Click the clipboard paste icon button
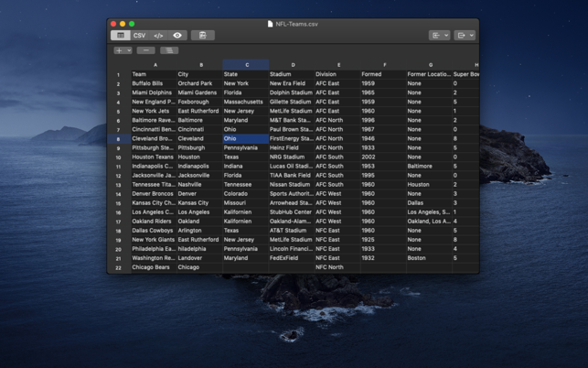 [203, 36]
